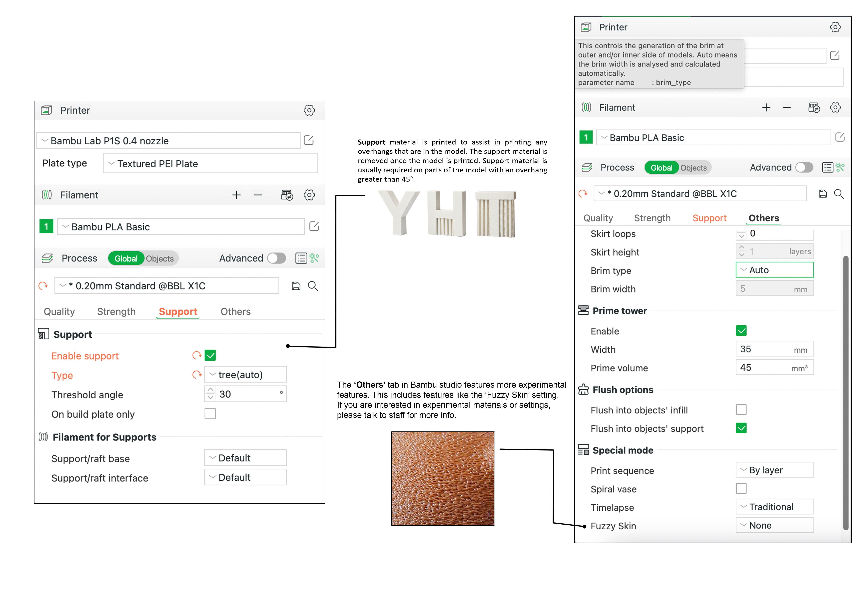This screenshot has height=614, width=868.
Task: Turn on the left panel Advanced toggle
Action: pyautogui.click(x=276, y=258)
